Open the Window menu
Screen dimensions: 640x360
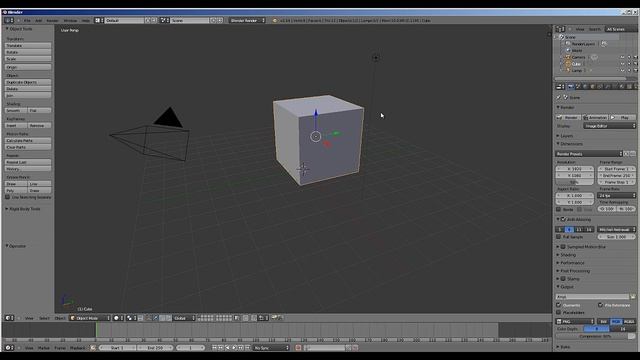70,20
